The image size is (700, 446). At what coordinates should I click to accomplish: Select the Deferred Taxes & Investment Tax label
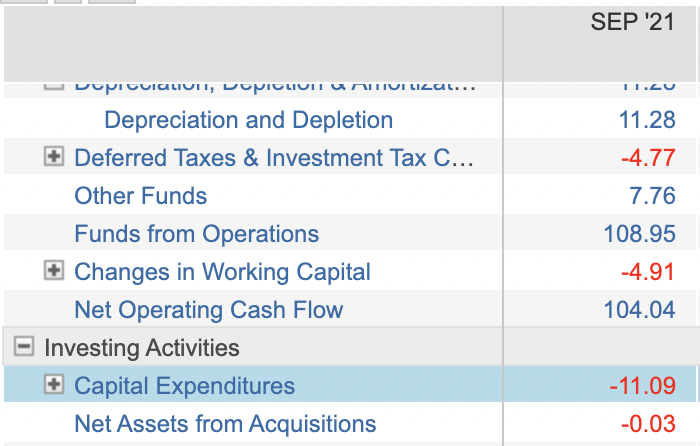[x=274, y=158]
